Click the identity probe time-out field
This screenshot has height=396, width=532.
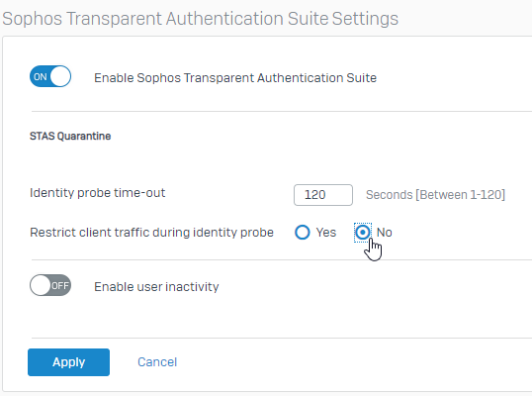(323, 195)
